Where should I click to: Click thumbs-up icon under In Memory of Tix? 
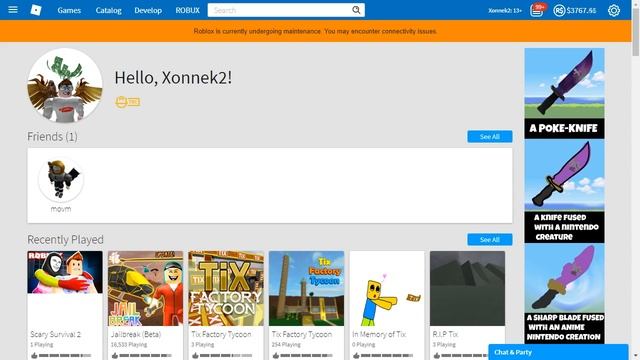point(356,356)
